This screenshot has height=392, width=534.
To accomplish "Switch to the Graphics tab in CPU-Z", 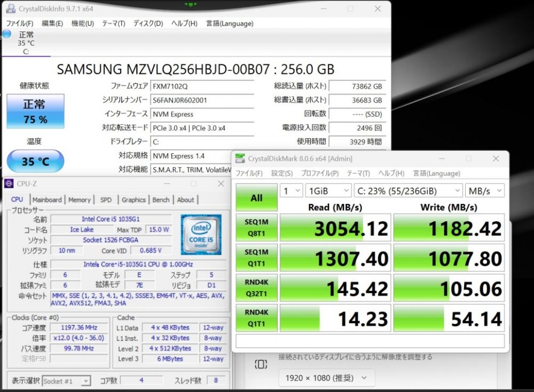I will click(133, 200).
